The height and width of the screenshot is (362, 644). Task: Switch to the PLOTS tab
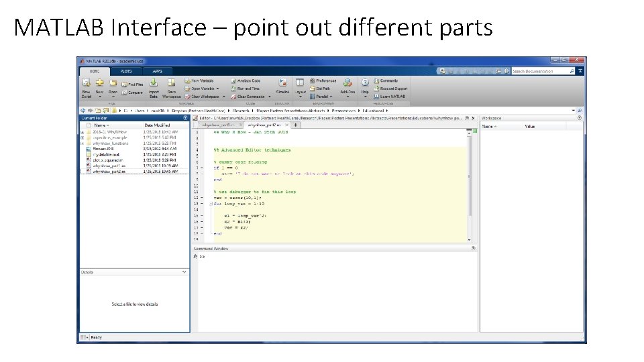click(126, 71)
